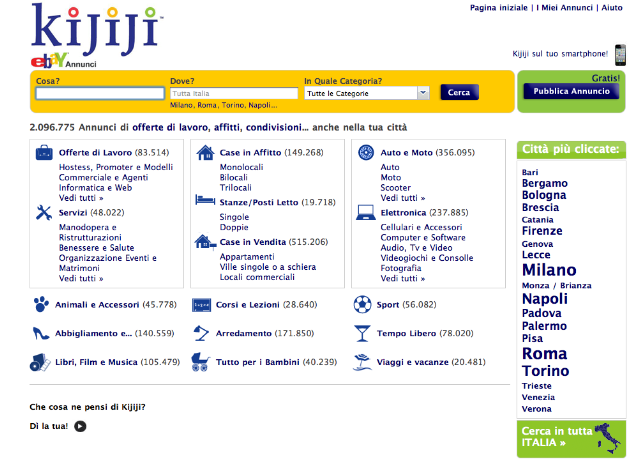This screenshot has height=470, width=640.
Task: Select Milano in Città più cliccate
Action: [549, 270]
